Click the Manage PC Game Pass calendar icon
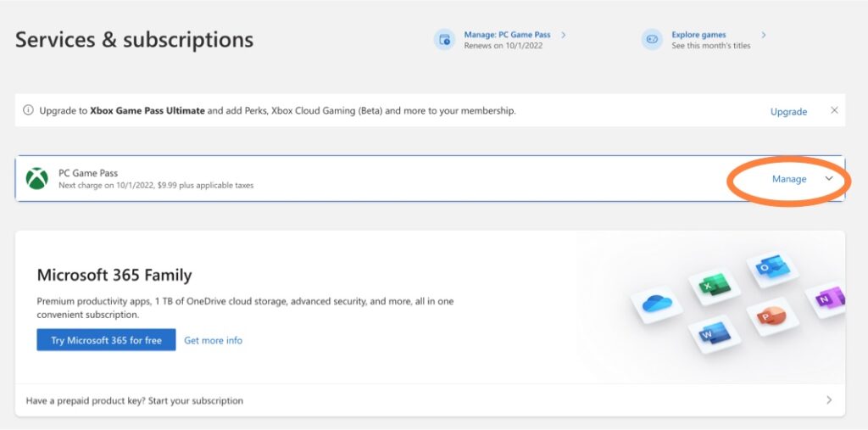This screenshot has width=868, height=430. (x=444, y=40)
